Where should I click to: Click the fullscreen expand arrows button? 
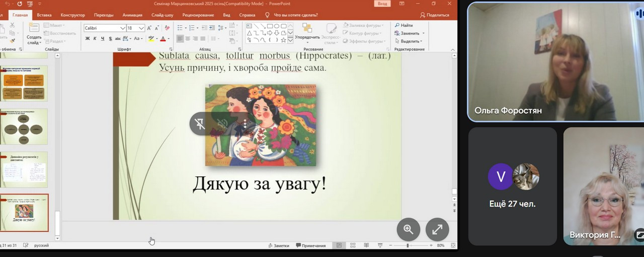click(x=437, y=230)
